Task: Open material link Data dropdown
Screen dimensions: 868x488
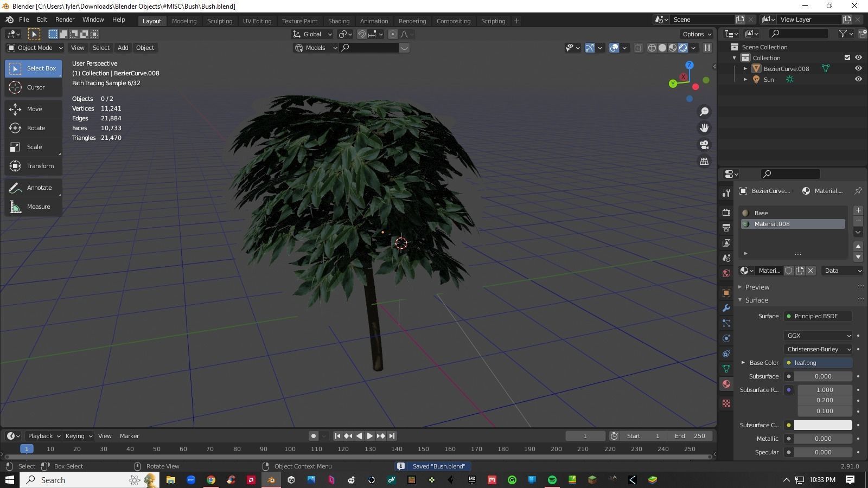Action: 843,271
